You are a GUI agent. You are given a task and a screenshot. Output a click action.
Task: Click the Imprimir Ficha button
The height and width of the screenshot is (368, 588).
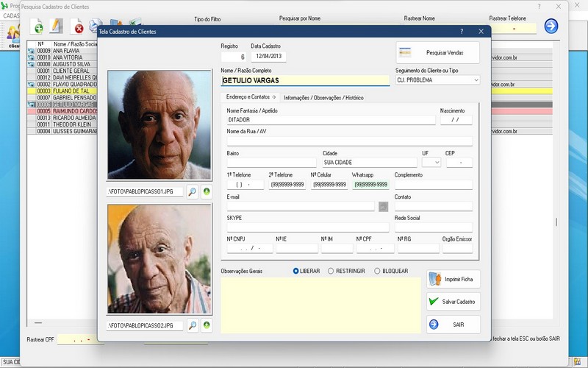pyautogui.click(x=453, y=279)
